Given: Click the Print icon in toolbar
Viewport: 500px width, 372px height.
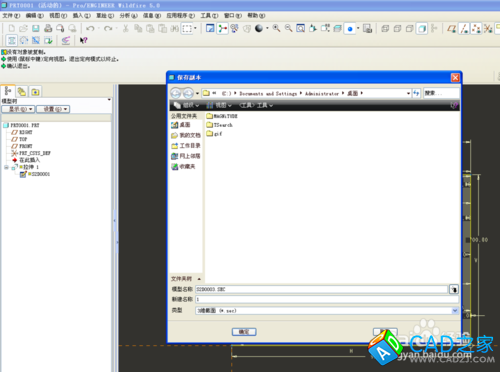Looking at the screenshot, I should 48,28.
